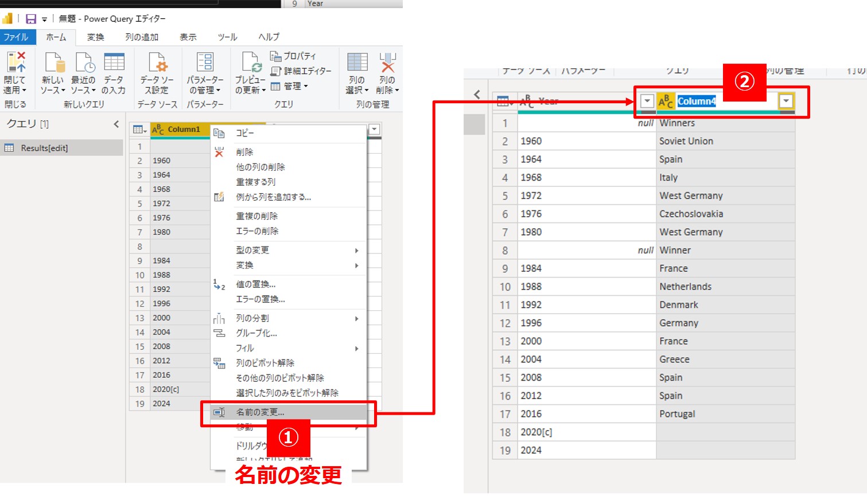Viewport: 867px width, 504px height.
Task: Open Properties (プロパティ) in the ribbon
Action: [293, 56]
